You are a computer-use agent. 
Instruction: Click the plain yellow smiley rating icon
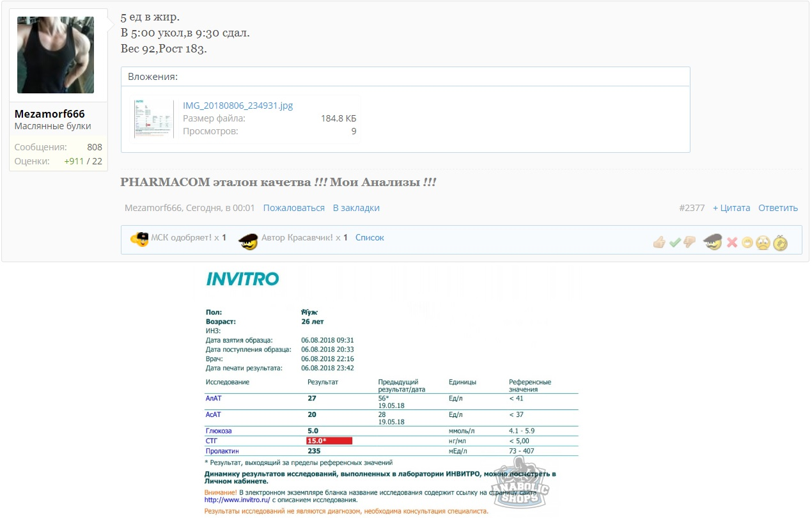coord(747,242)
